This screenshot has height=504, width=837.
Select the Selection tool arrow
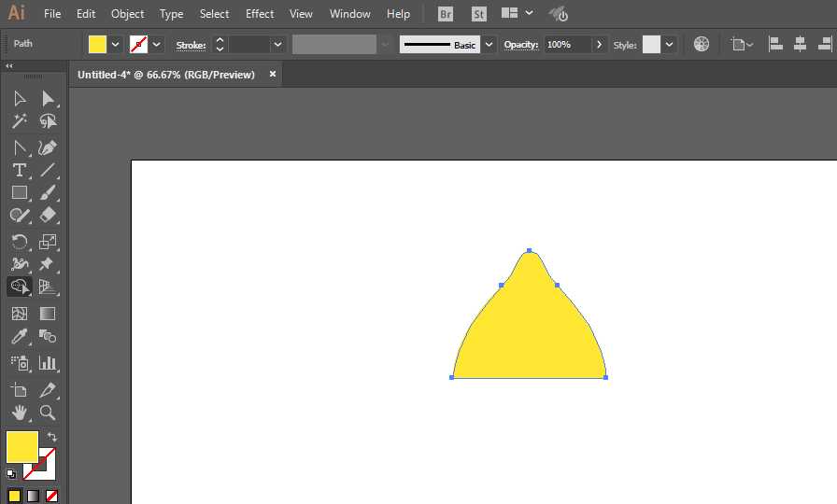point(20,99)
